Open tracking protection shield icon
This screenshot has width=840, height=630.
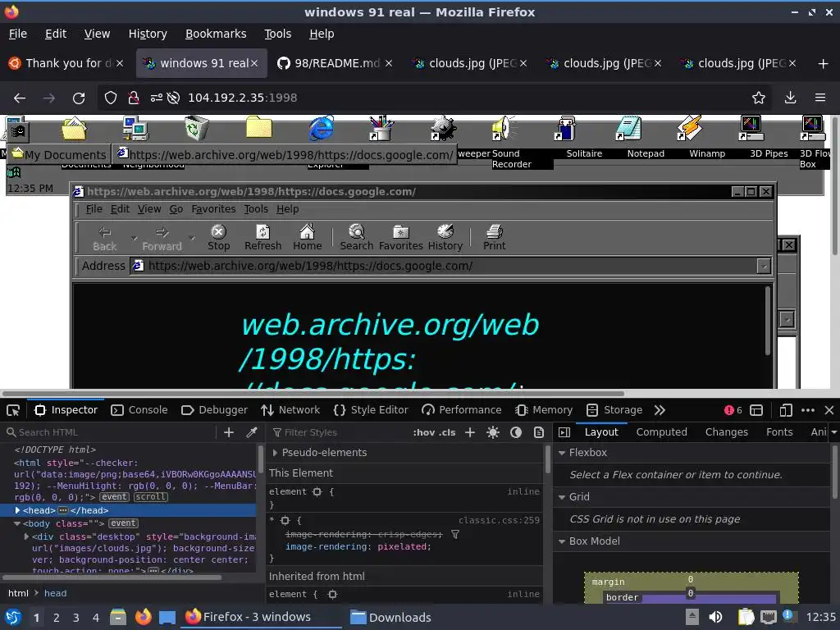point(111,98)
